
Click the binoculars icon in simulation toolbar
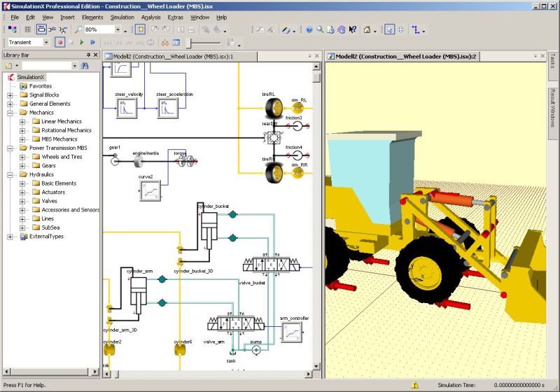pos(165,43)
